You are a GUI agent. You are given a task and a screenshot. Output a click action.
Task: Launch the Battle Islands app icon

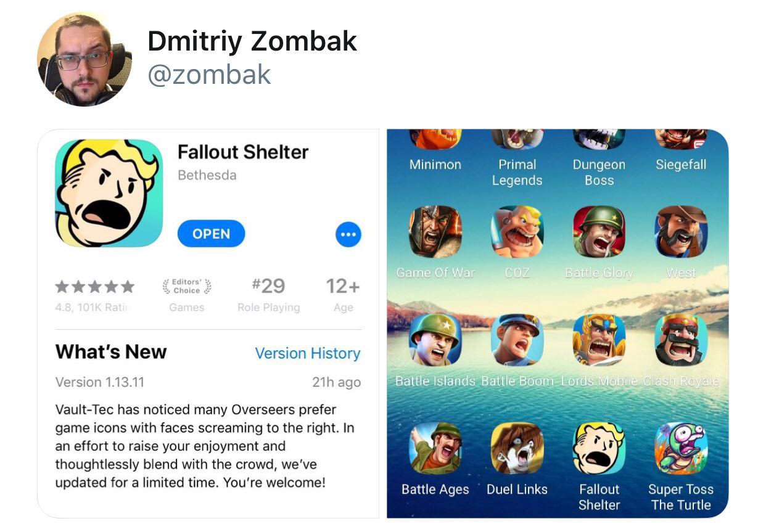tap(435, 340)
